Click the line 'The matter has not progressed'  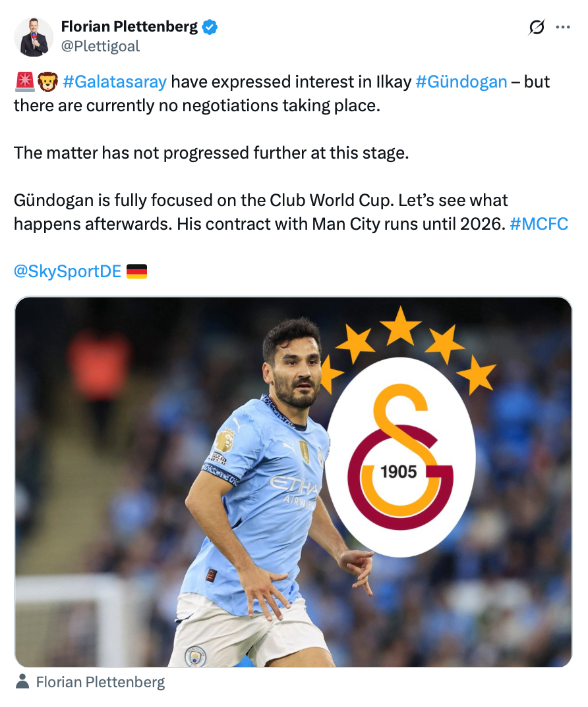(x=211, y=153)
